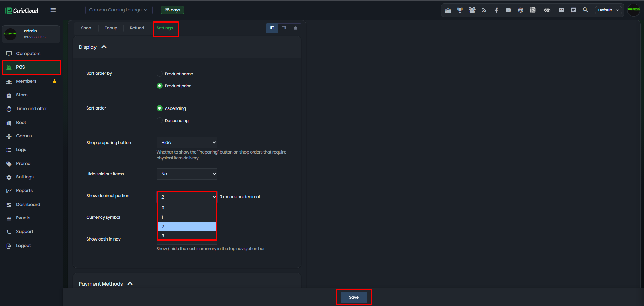Click the user group icon in top bar
This screenshot has width=644, height=306.
[x=472, y=10]
